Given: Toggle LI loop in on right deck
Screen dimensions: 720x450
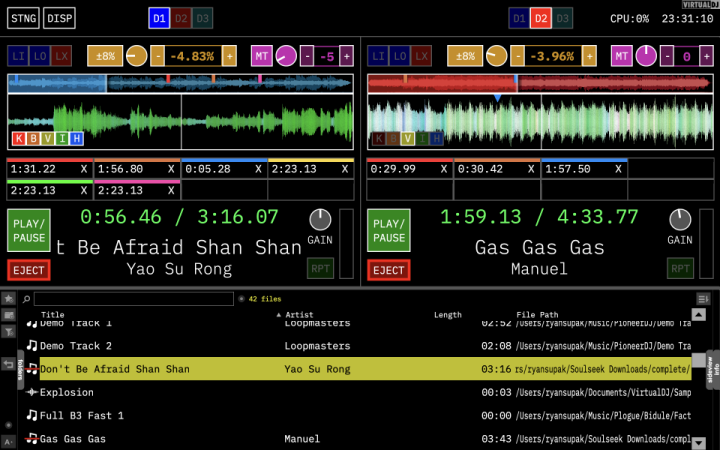Looking at the screenshot, I should tap(378, 56).
